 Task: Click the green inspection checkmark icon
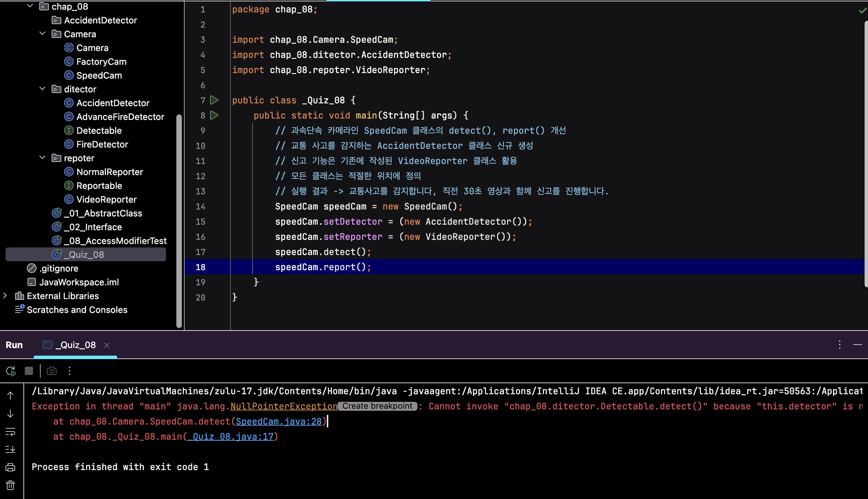(x=862, y=11)
